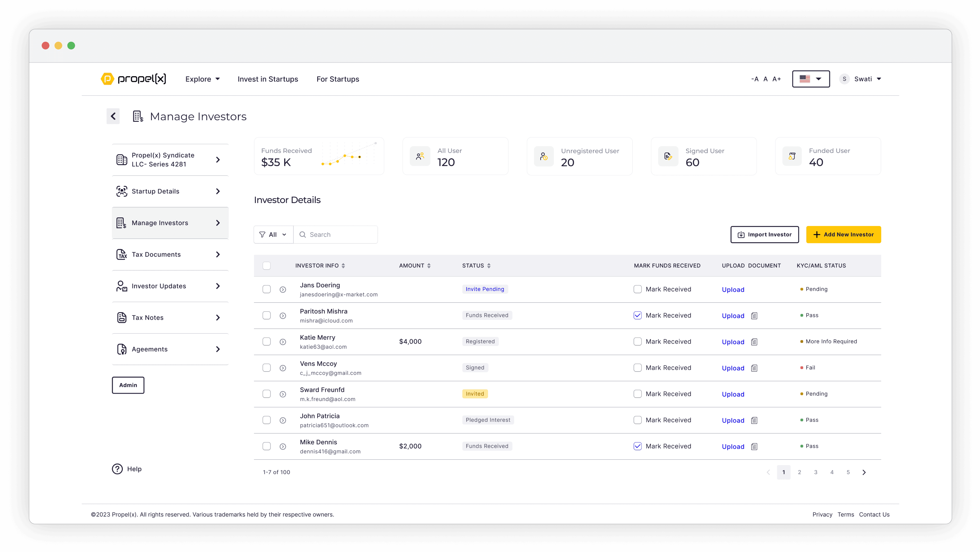Click the Tax Documents sidebar icon

point(121,254)
